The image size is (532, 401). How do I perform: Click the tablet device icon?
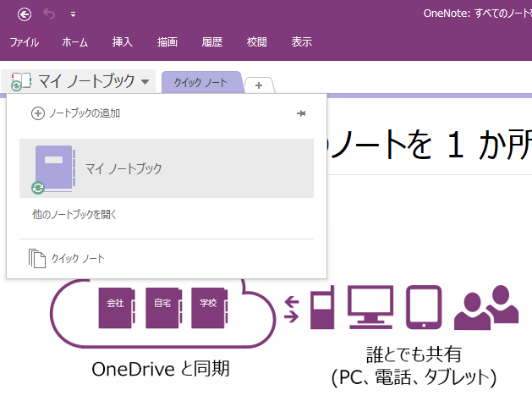pyautogui.click(x=424, y=307)
